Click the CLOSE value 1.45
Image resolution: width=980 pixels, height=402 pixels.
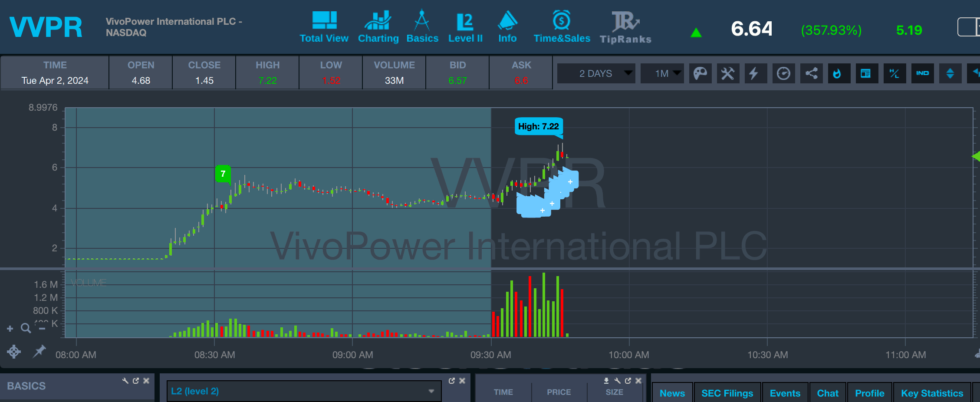[204, 80]
